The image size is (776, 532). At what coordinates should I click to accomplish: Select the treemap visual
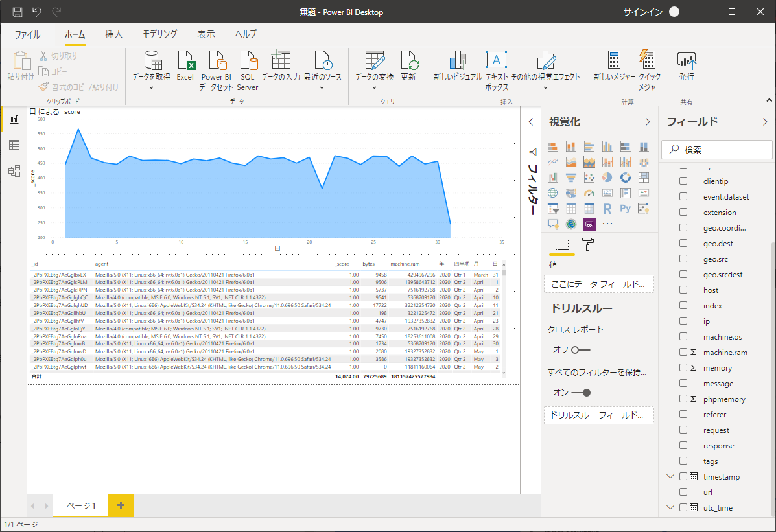click(643, 177)
